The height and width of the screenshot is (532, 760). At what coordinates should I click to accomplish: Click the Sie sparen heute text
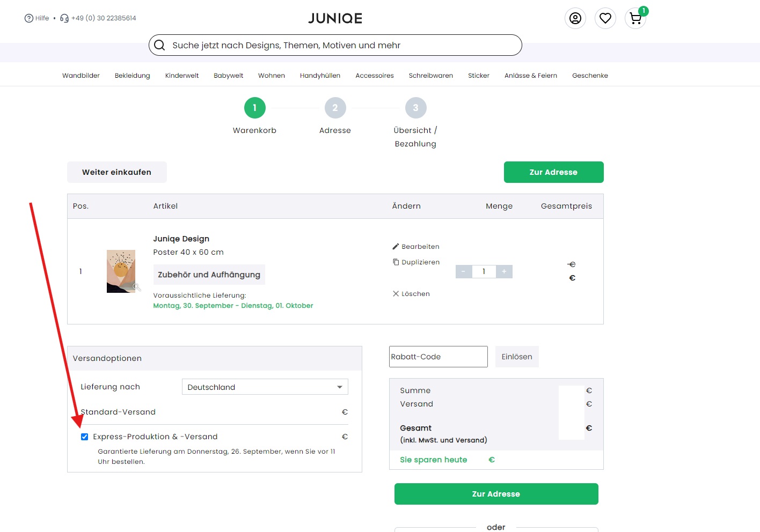point(434,460)
